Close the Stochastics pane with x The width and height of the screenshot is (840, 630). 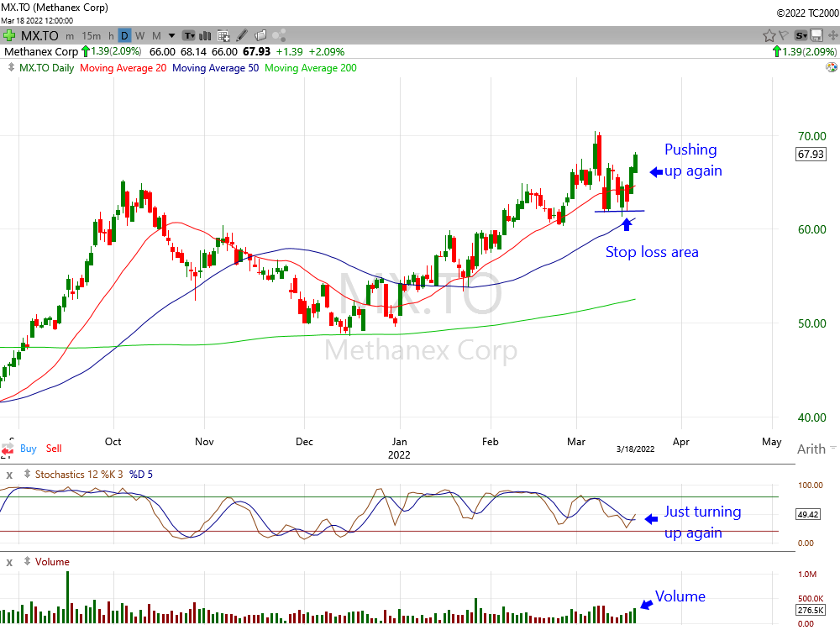click(9, 475)
